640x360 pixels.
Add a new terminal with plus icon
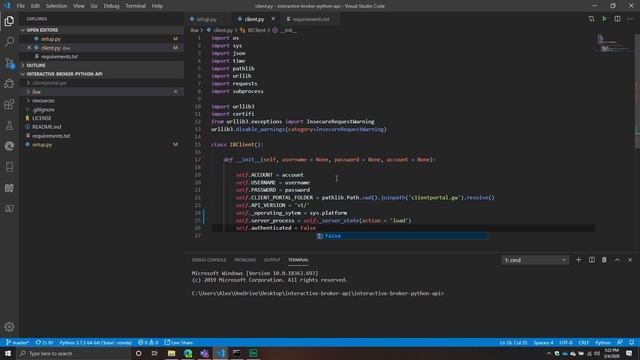pyautogui.click(x=578, y=260)
